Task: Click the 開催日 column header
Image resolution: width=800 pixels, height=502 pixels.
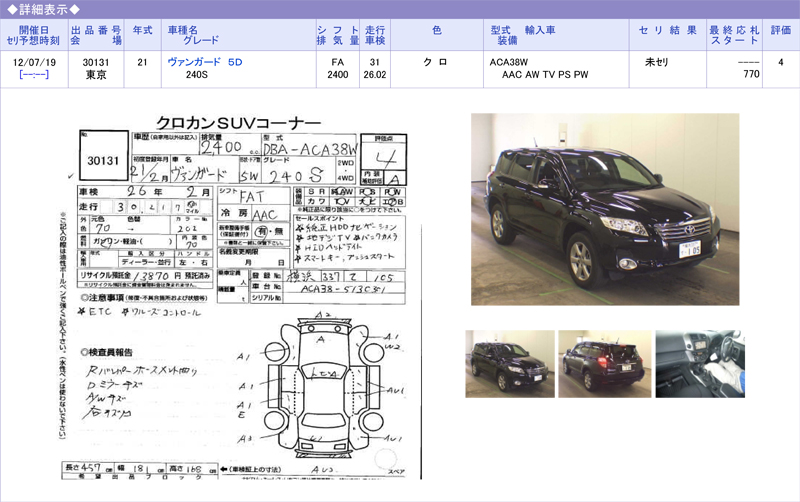Action: [x=34, y=35]
